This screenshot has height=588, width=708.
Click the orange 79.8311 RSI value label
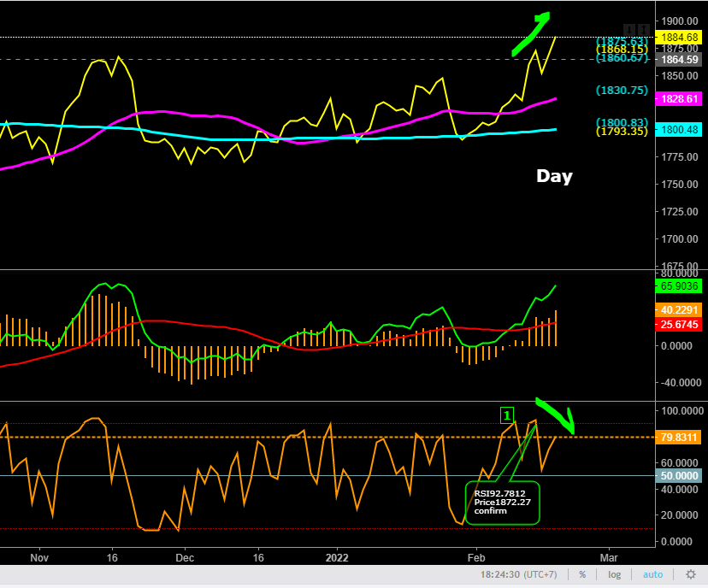click(x=679, y=437)
